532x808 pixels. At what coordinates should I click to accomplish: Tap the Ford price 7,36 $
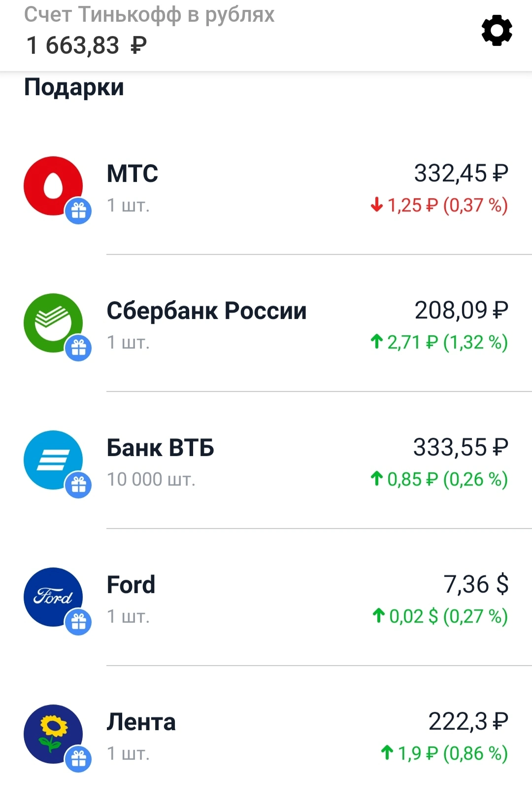coord(476,584)
